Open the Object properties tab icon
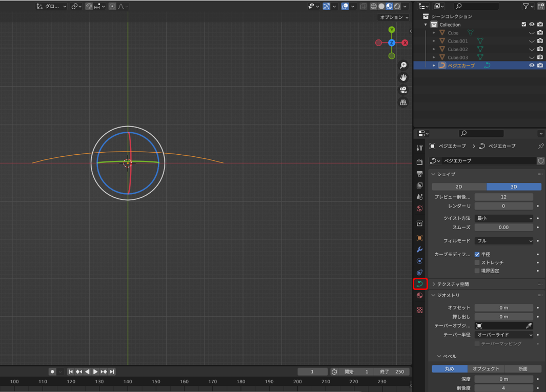The image size is (546, 392). coord(419,238)
